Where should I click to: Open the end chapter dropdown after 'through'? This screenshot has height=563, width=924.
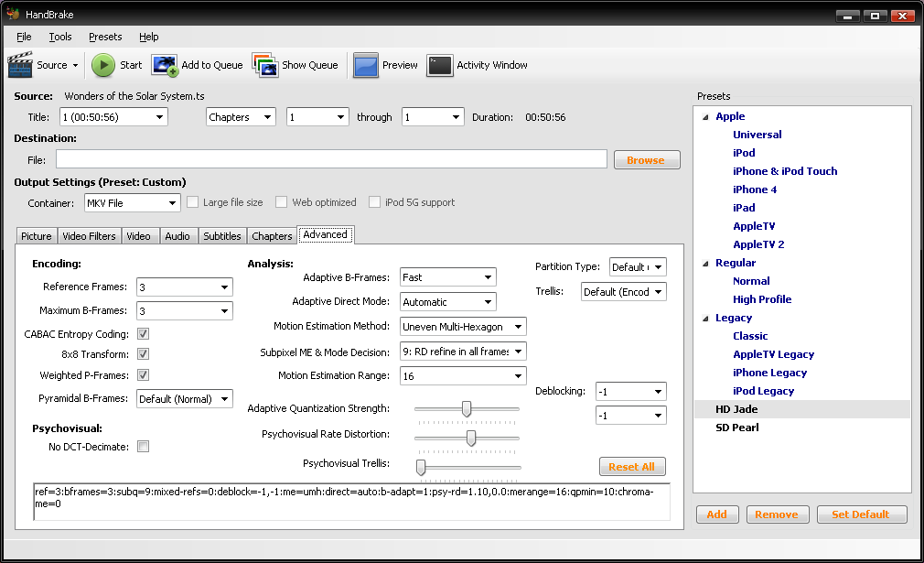click(x=433, y=117)
